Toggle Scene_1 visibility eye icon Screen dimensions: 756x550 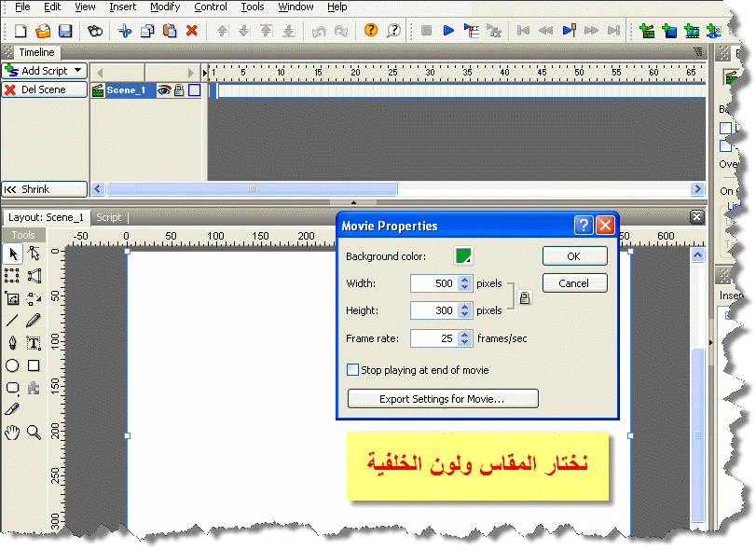[x=163, y=90]
